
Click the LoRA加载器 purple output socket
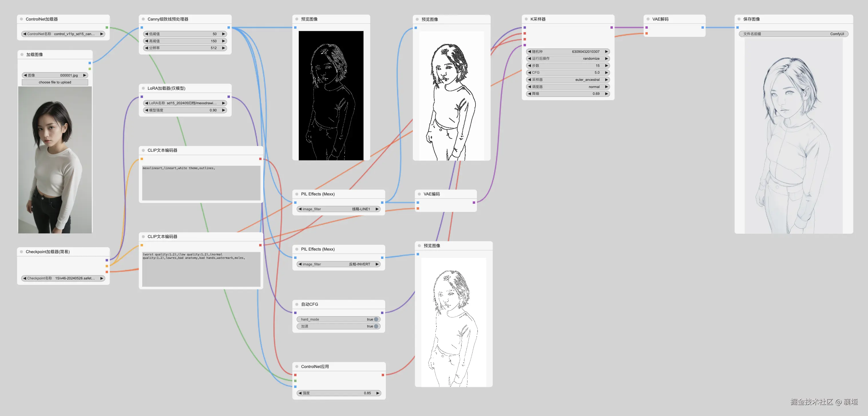(x=229, y=97)
